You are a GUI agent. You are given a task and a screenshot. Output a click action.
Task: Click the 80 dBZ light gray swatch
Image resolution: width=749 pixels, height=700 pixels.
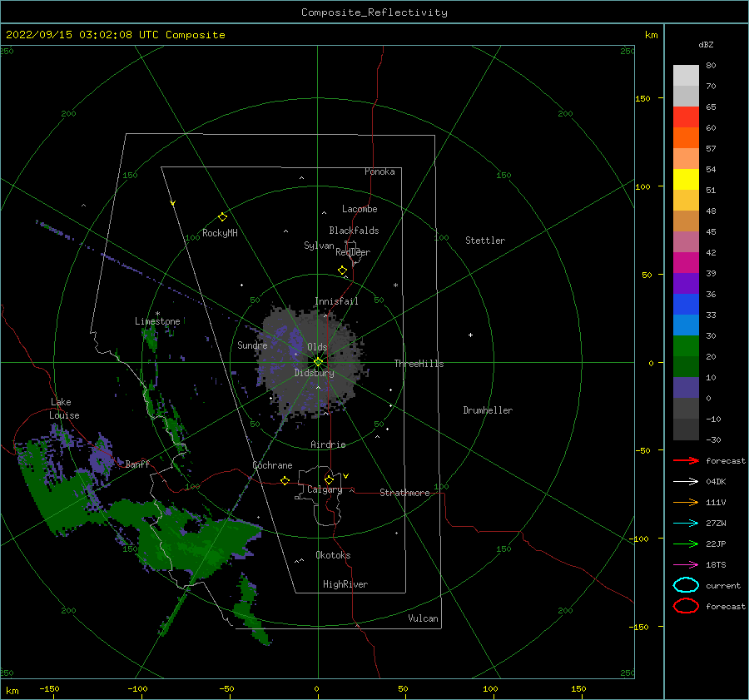tap(686, 76)
